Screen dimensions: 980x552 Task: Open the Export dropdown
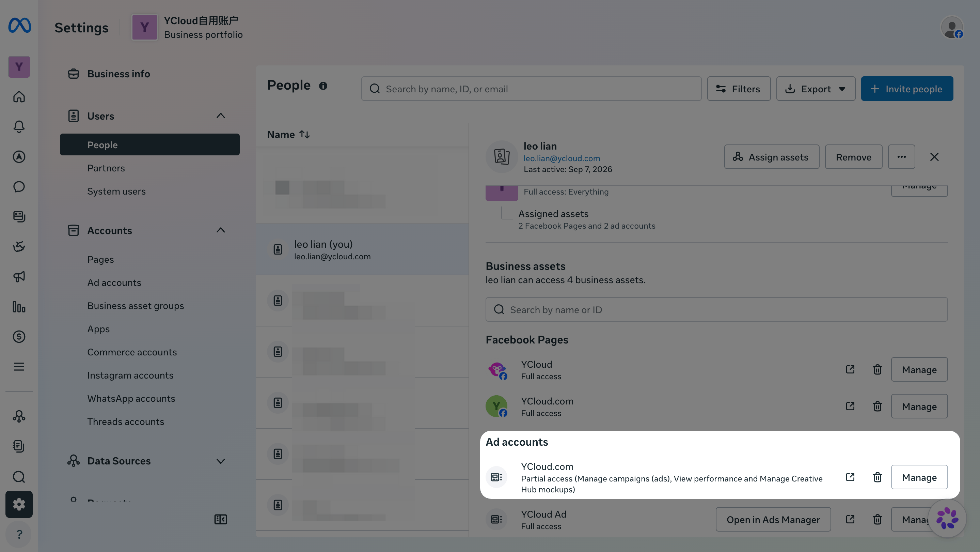(x=816, y=89)
